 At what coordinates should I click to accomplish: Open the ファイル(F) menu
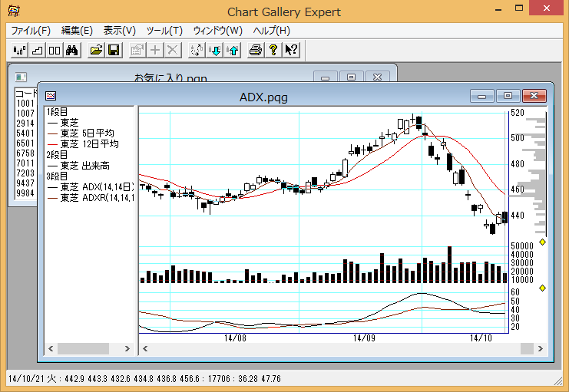point(31,31)
